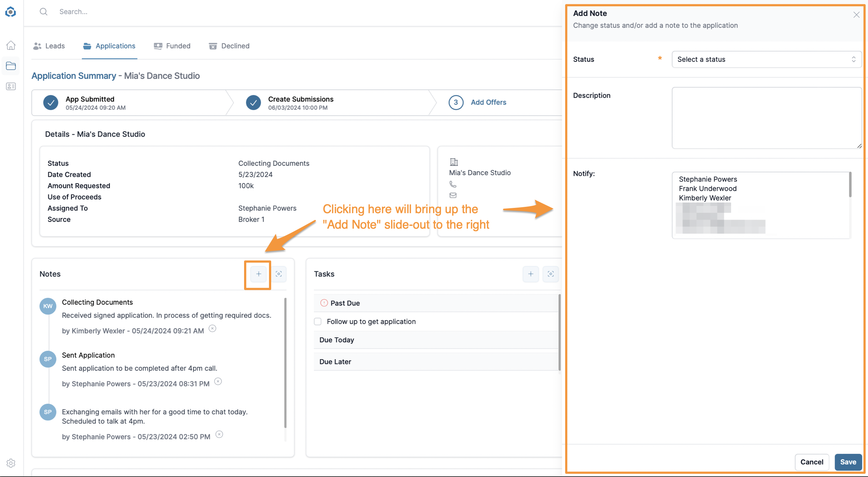Click into the Description text area
868x477 pixels.
coord(766,118)
